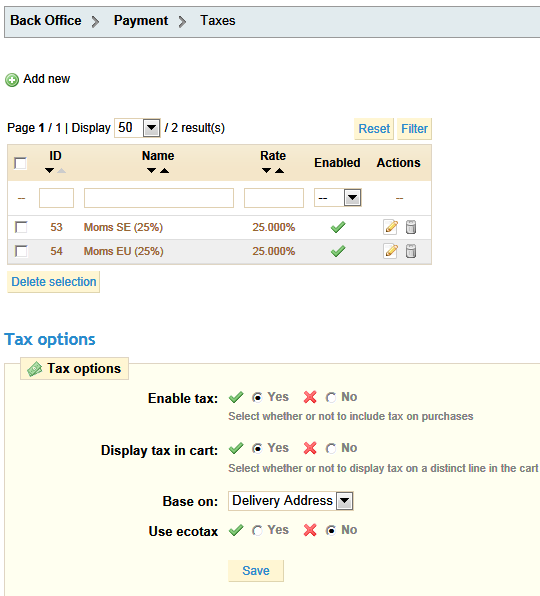Image resolution: width=540 pixels, height=596 pixels.
Task: Sort Name column descending arrow
Action: (x=152, y=171)
